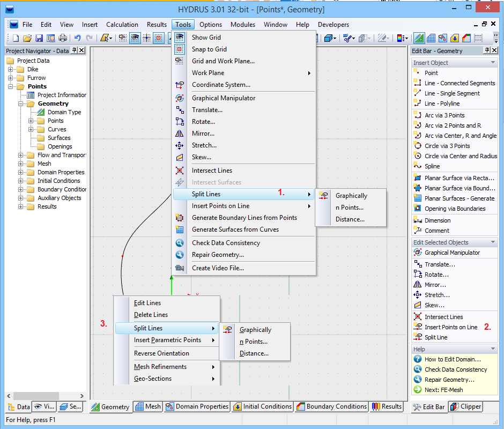
Task: Click Circle via 3 Points tool
Action: (447, 146)
